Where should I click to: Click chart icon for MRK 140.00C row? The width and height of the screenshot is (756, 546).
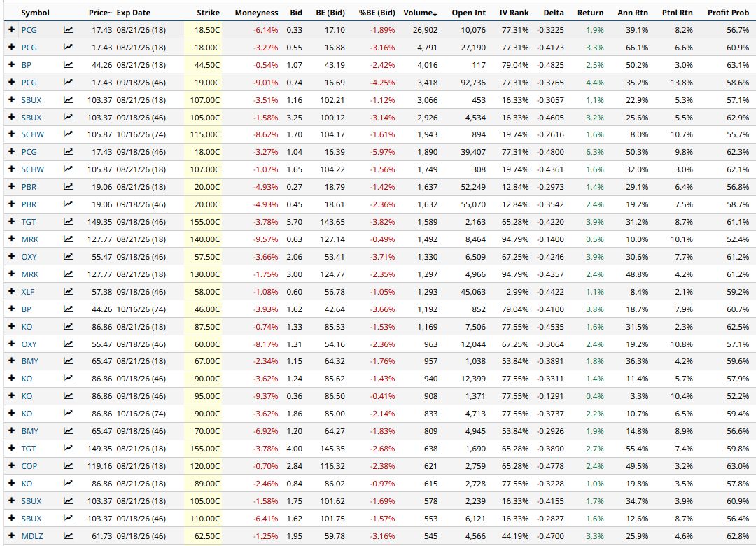point(69,239)
